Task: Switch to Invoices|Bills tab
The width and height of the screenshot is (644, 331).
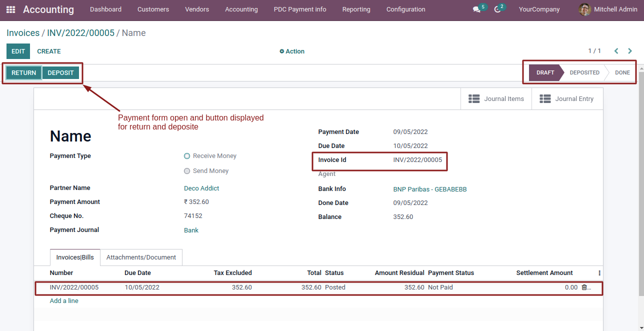Action: tap(75, 257)
